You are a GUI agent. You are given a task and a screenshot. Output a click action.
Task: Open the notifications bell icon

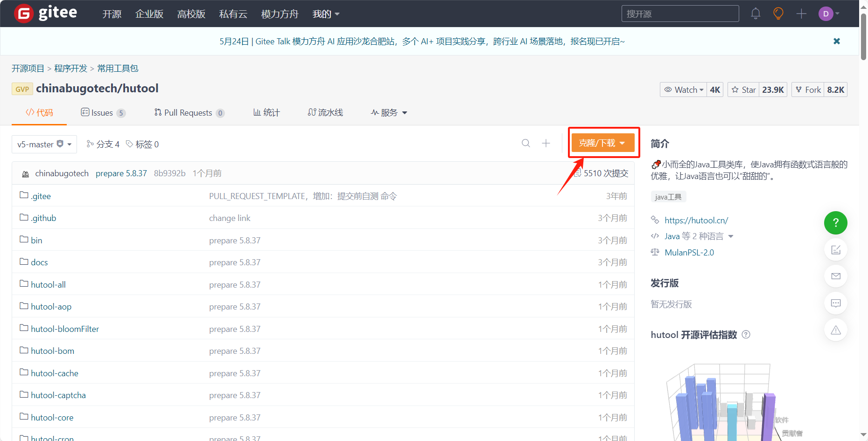(756, 14)
